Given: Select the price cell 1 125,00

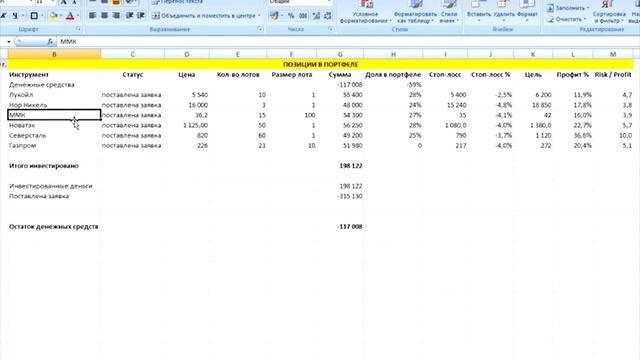Looking at the screenshot, I should 187,125.
